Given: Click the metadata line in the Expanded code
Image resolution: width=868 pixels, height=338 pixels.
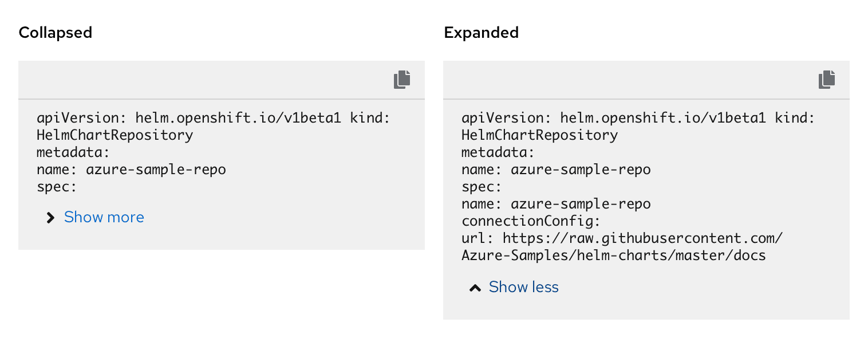Looking at the screenshot, I should 498,152.
